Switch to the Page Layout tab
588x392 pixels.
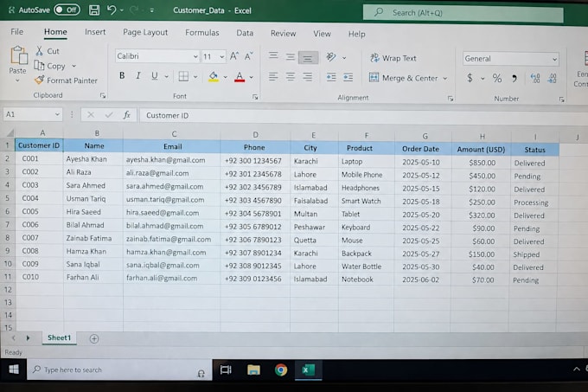(145, 33)
